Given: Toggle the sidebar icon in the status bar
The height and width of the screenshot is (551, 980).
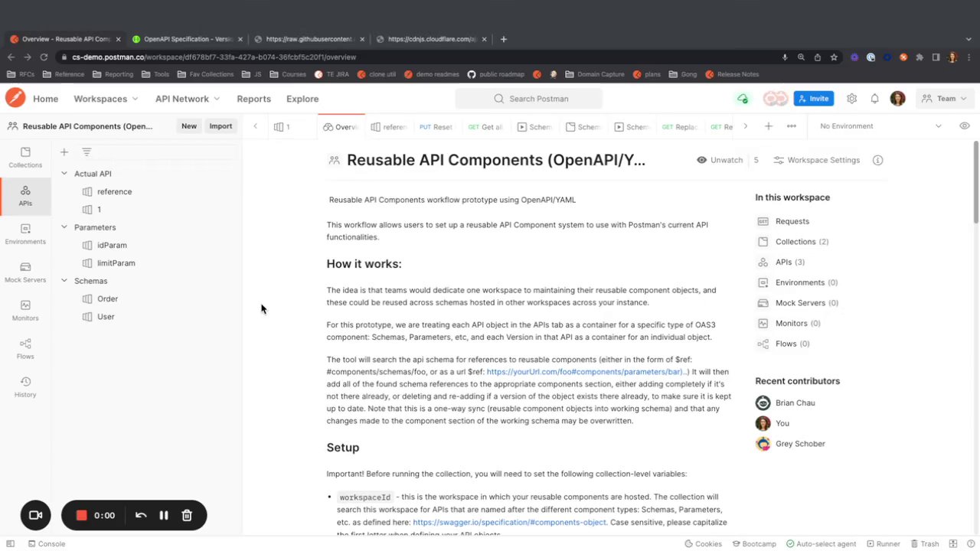Looking at the screenshot, I should click(11, 544).
